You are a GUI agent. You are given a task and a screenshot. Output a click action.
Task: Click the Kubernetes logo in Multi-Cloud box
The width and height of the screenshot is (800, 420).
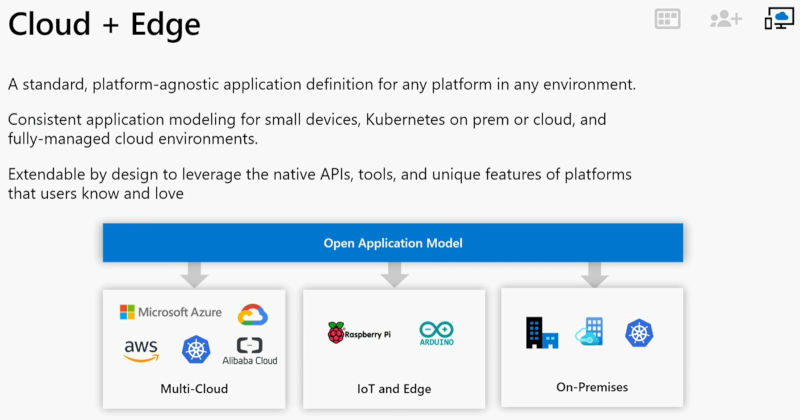pyautogui.click(x=196, y=350)
